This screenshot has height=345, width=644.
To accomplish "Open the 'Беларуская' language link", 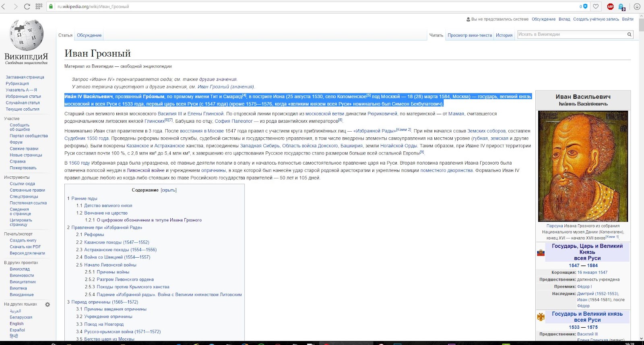I will 21,317.
